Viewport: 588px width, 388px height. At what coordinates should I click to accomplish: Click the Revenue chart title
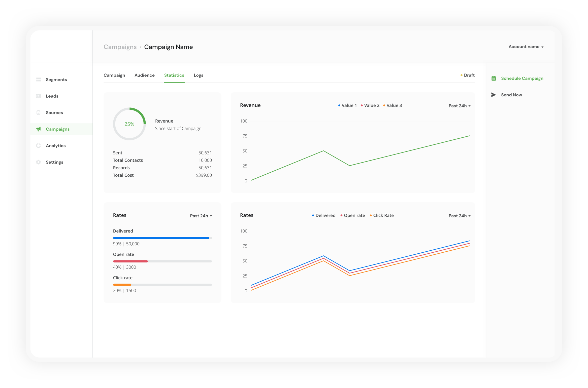tap(250, 105)
